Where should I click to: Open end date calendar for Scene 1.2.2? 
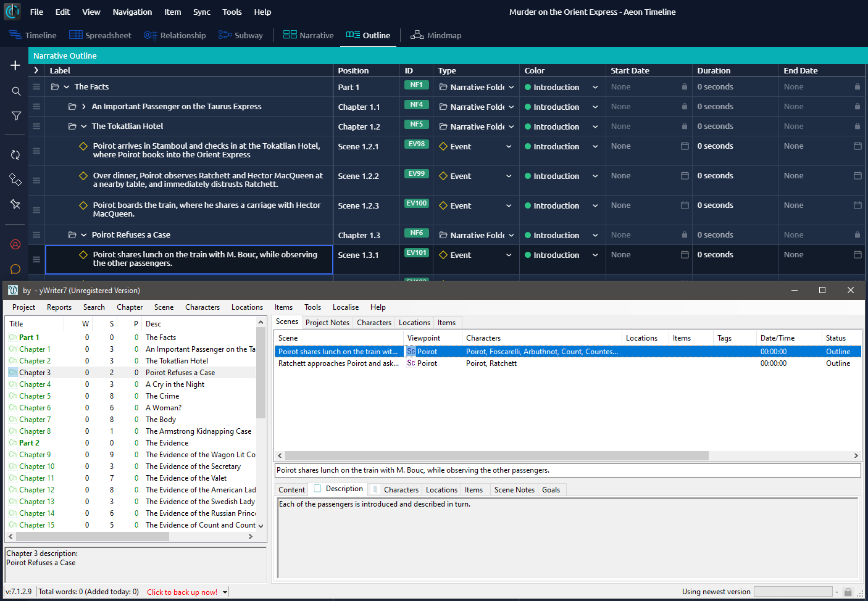pyautogui.click(x=858, y=176)
